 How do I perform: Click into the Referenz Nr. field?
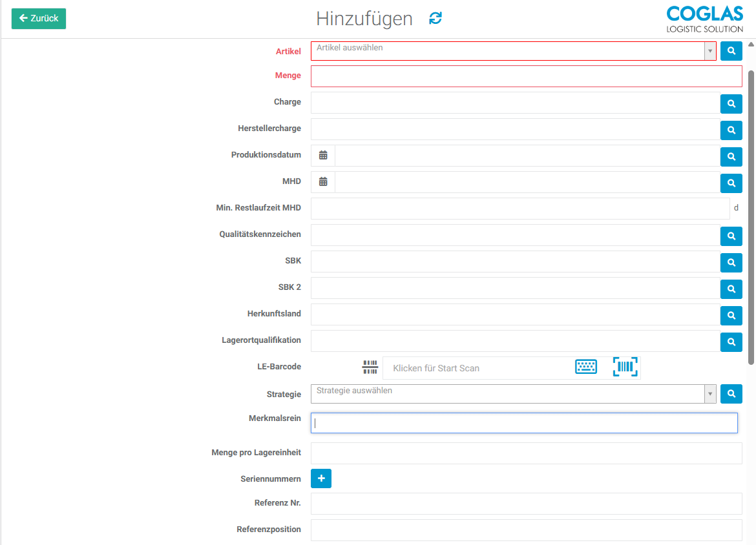click(526, 504)
